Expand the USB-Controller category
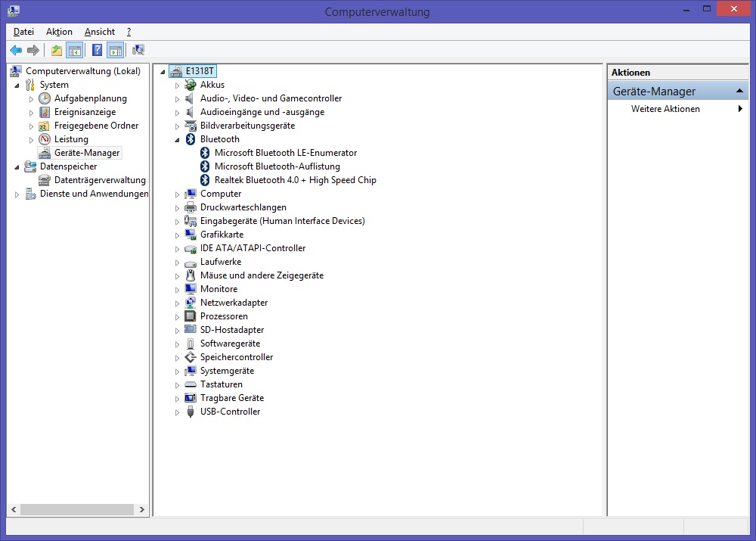The width and height of the screenshot is (756, 541). tap(178, 412)
